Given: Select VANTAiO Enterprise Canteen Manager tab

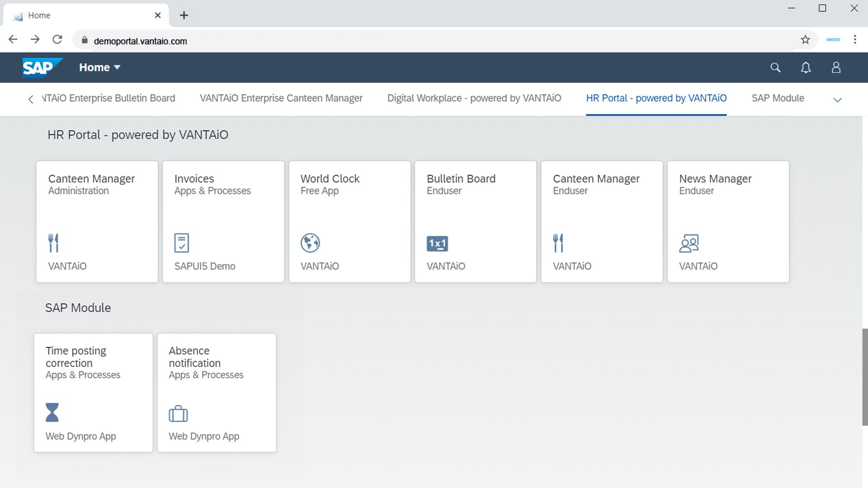Looking at the screenshot, I should [x=281, y=98].
